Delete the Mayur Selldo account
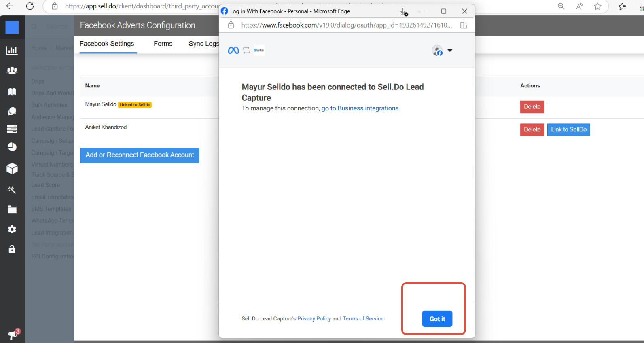Viewport: 644px width, 343px height. click(532, 107)
